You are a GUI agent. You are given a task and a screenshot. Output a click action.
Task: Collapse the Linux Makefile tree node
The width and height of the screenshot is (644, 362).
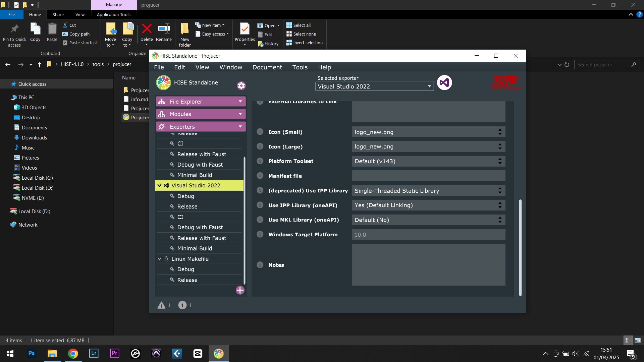160,259
